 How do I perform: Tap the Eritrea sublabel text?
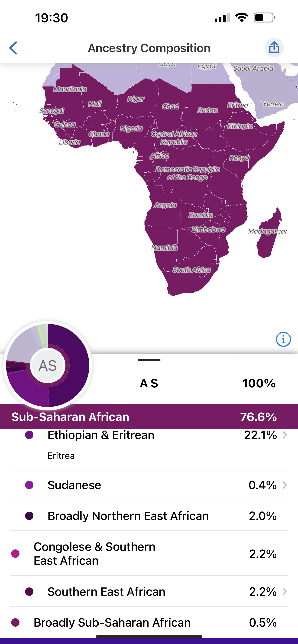[61, 456]
